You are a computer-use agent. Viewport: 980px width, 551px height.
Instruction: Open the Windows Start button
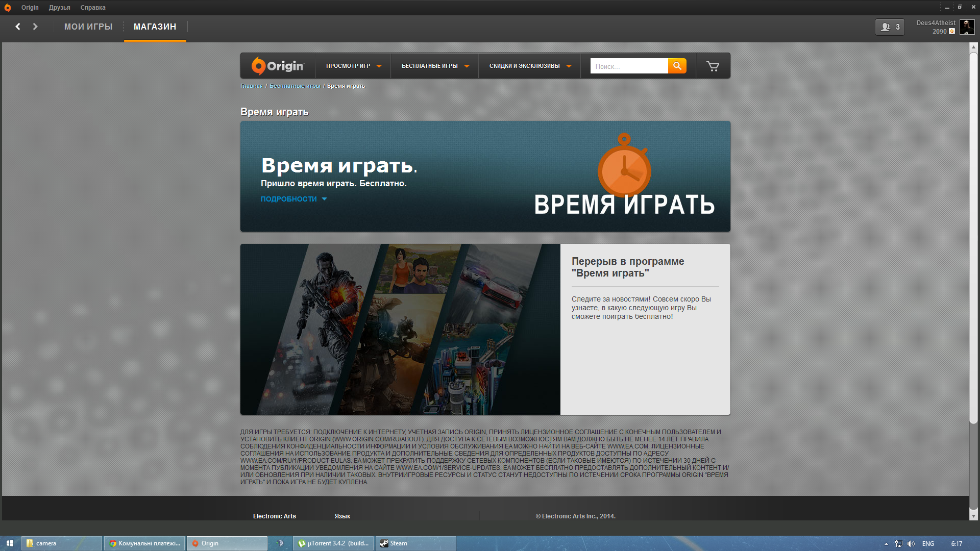click(10, 543)
